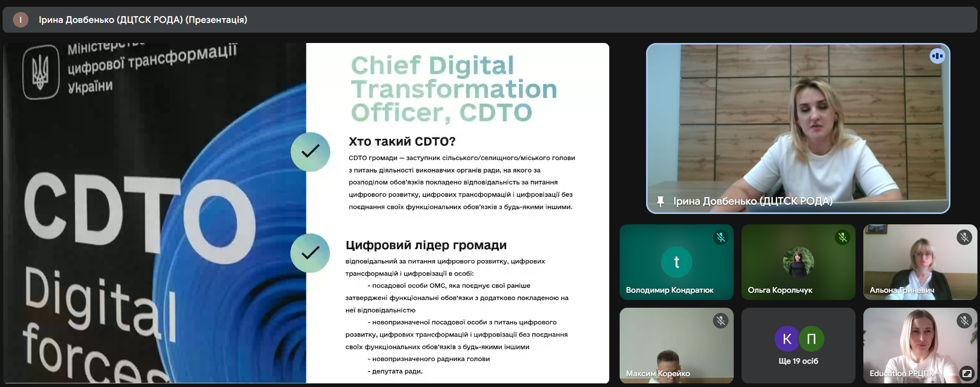The width and height of the screenshot is (980, 387).
Task: Click the purple "К" participant avatar
Action: (x=787, y=339)
